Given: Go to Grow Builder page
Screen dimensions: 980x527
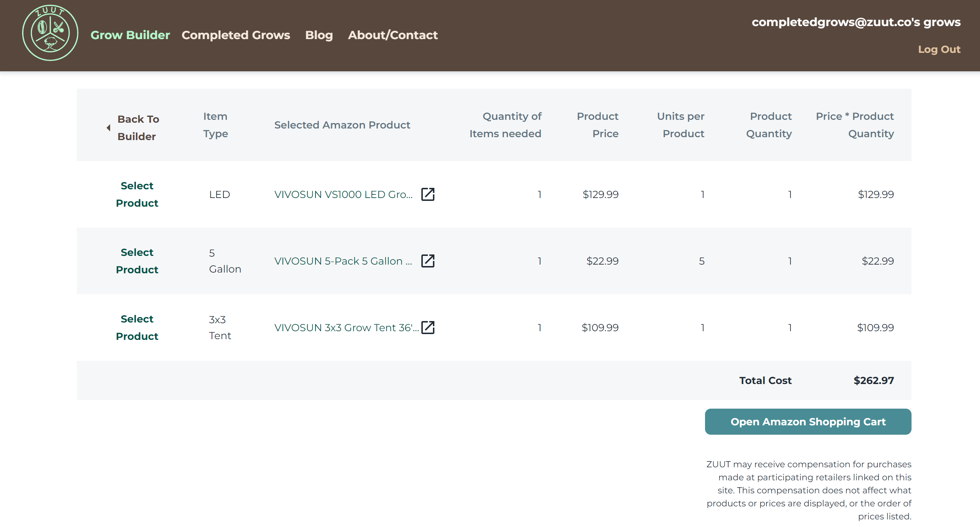Looking at the screenshot, I should pyautogui.click(x=130, y=35).
